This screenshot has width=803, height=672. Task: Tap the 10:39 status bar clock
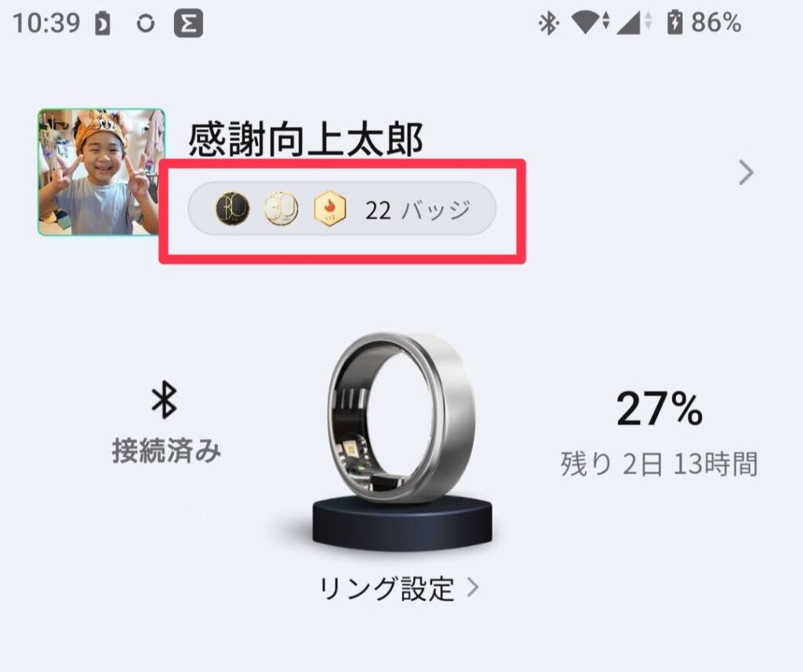pyautogui.click(x=46, y=23)
